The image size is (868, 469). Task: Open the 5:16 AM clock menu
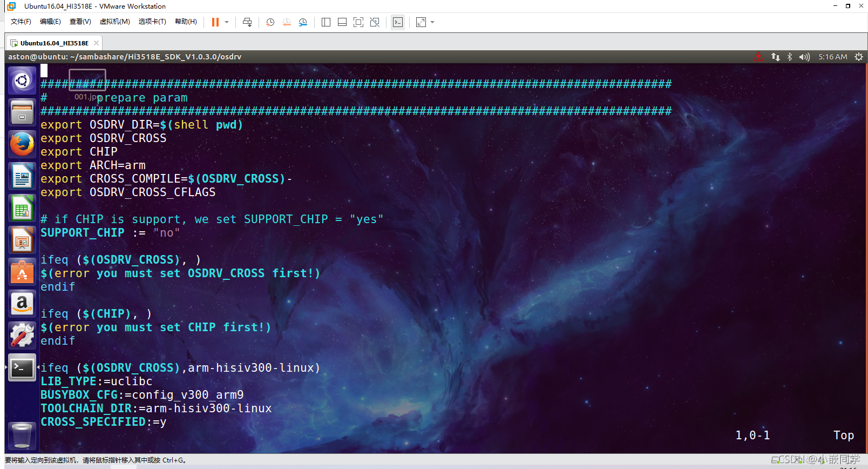833,57
